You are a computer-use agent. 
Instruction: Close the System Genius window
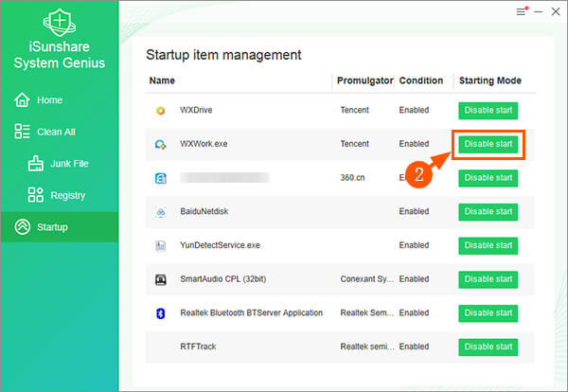pos(556,11)
